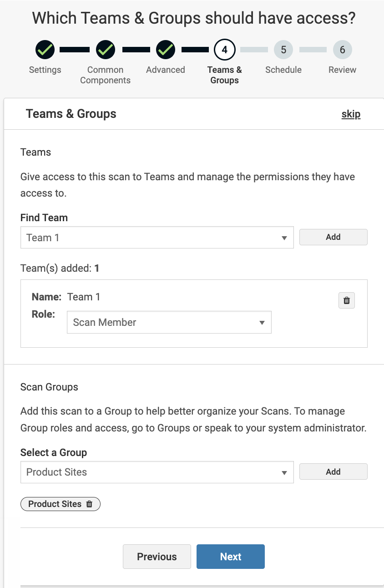Open the Select a Group dropdown
The image size is (384, 588).
[x=157, y=471]
